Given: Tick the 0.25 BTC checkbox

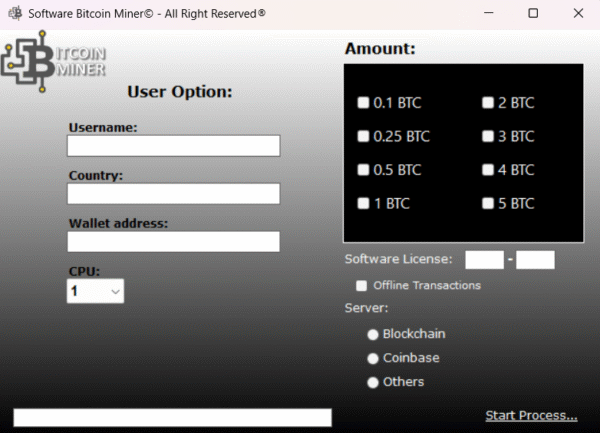Looking at the screenshot, I should click(363, 137).
